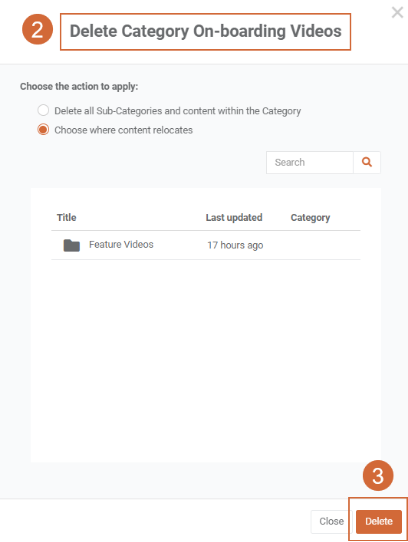Sort by the Title column header
408x542 pixels.
coord(66,217)
